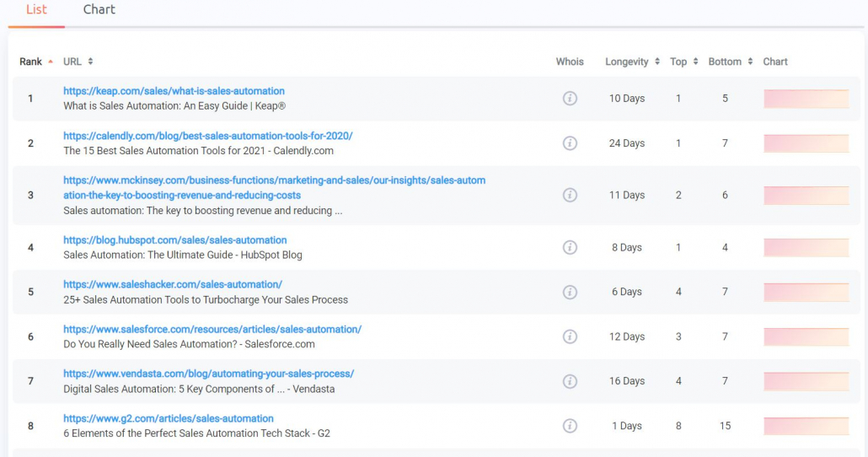Open mckinsey.com sales automation insights link

pyautogui.click(x=274, y=188)
